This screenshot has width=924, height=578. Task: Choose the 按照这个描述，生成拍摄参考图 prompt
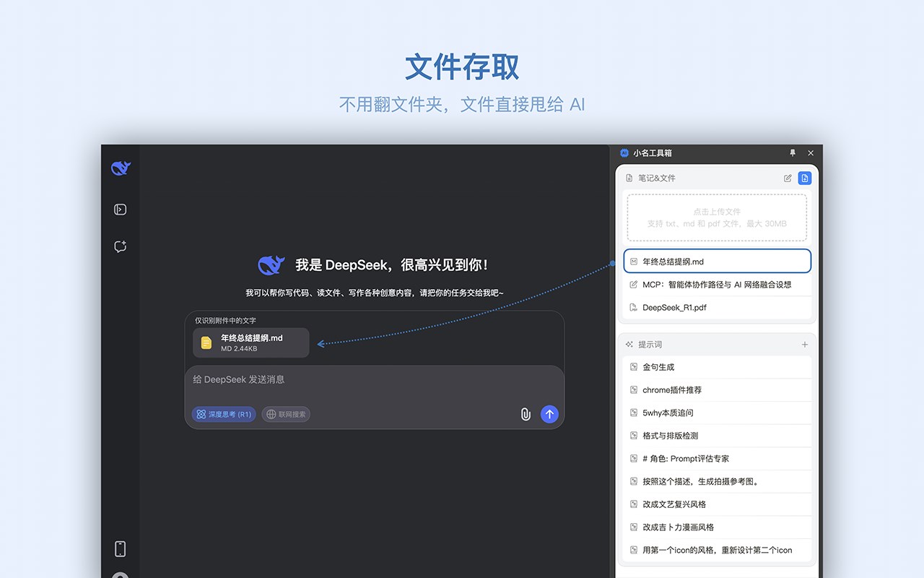pos(717,481)
